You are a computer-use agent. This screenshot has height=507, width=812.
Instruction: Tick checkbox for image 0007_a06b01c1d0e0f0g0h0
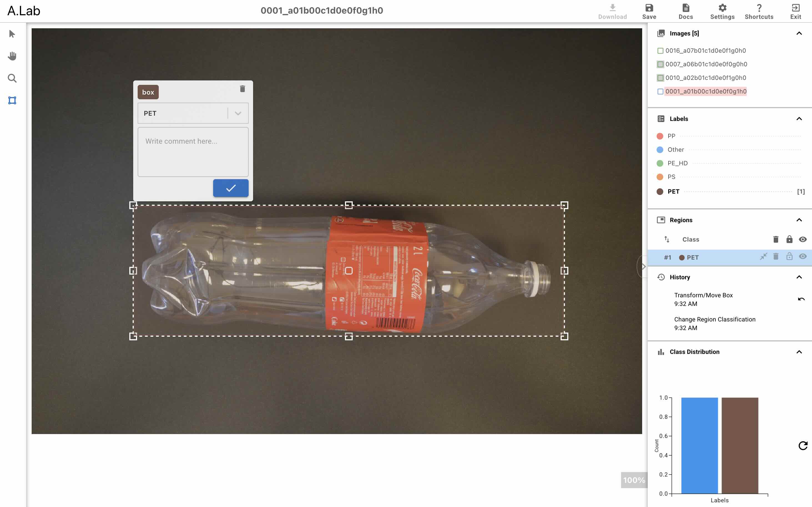coord(660,64)
